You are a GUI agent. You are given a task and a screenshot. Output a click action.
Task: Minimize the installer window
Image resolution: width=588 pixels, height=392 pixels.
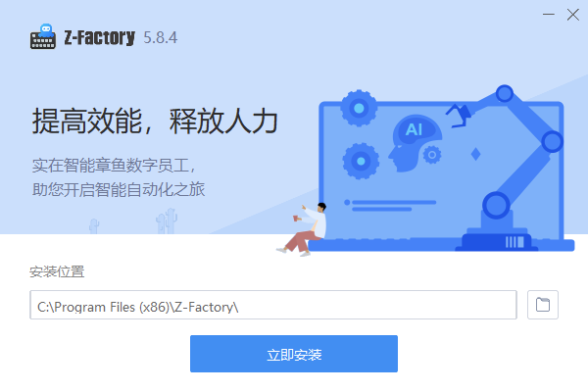coord(548,15)
